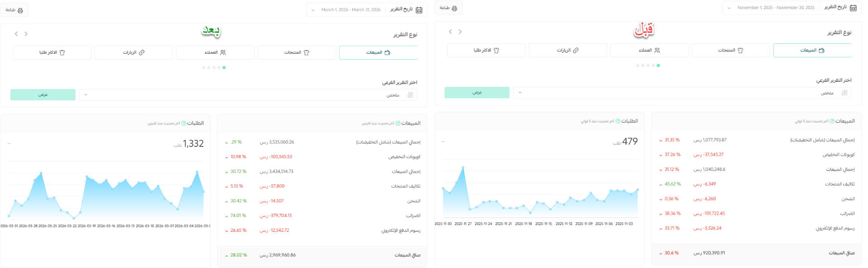Screen dimensions: 868x268
Task: Click active green carousel dot, November report
Action: click(658, 66)
